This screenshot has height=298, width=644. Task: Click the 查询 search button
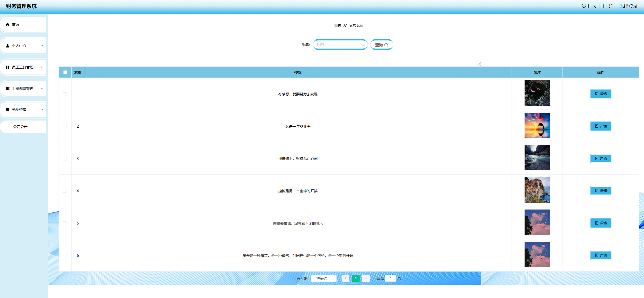(381, 45)
